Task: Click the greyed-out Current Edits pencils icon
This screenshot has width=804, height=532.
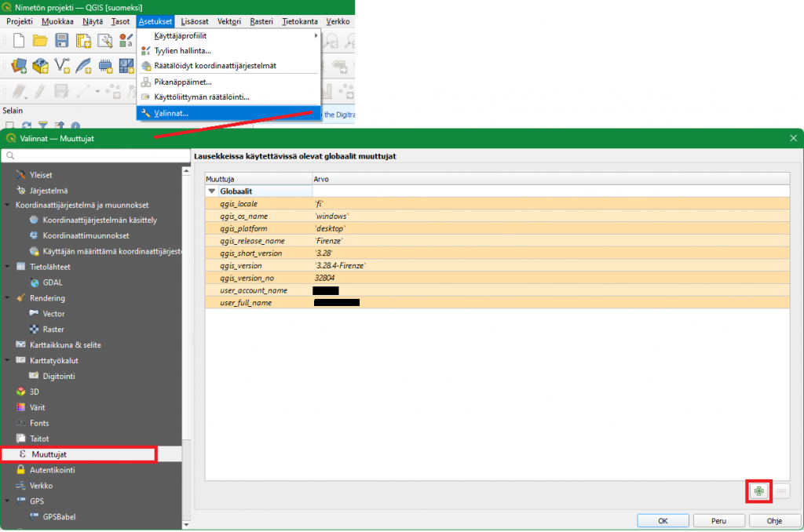Action: 20,91
